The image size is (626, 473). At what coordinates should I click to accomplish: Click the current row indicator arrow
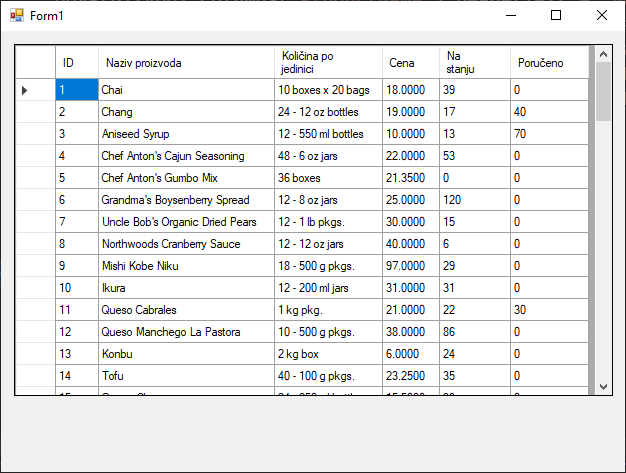[25, 90]
